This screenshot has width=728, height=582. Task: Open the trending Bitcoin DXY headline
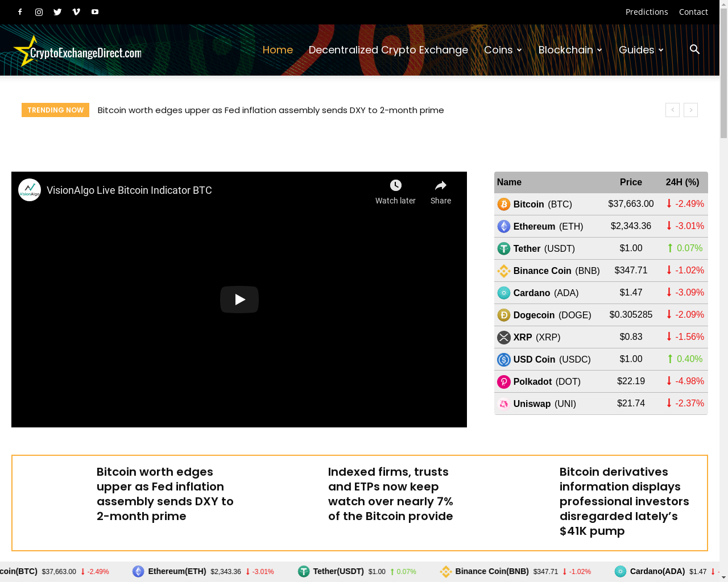[271, 110]
